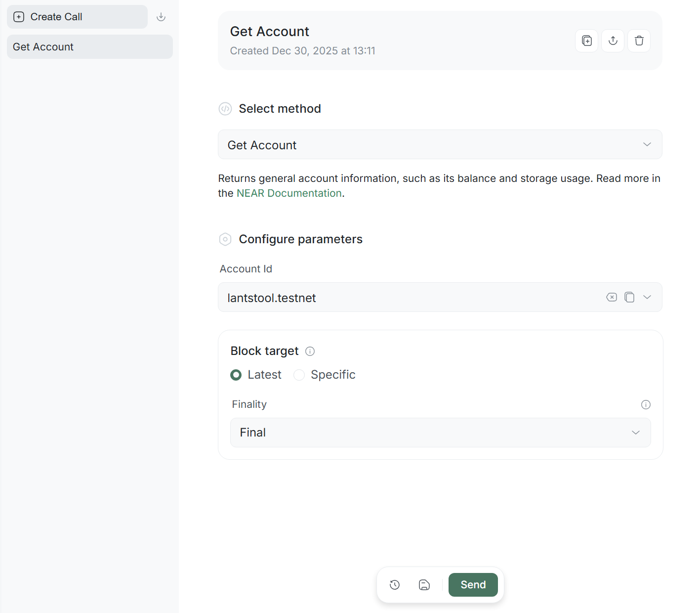This screenshot has width=700, height=613.
Task: Clear the Account Id field using the clear icon
Action: tap(611, 297)
